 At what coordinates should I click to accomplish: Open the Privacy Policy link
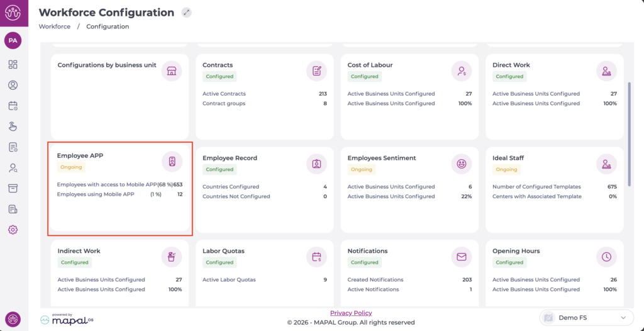click(351, 313)
